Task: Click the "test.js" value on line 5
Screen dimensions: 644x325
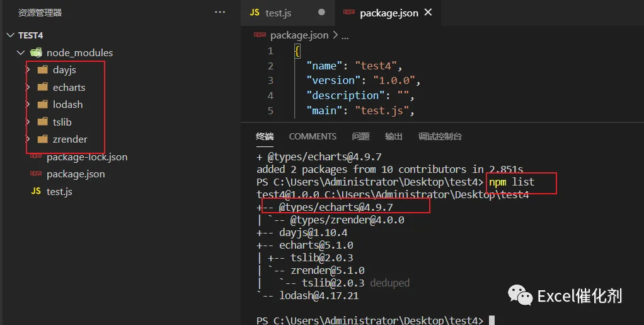Action: 382,110
